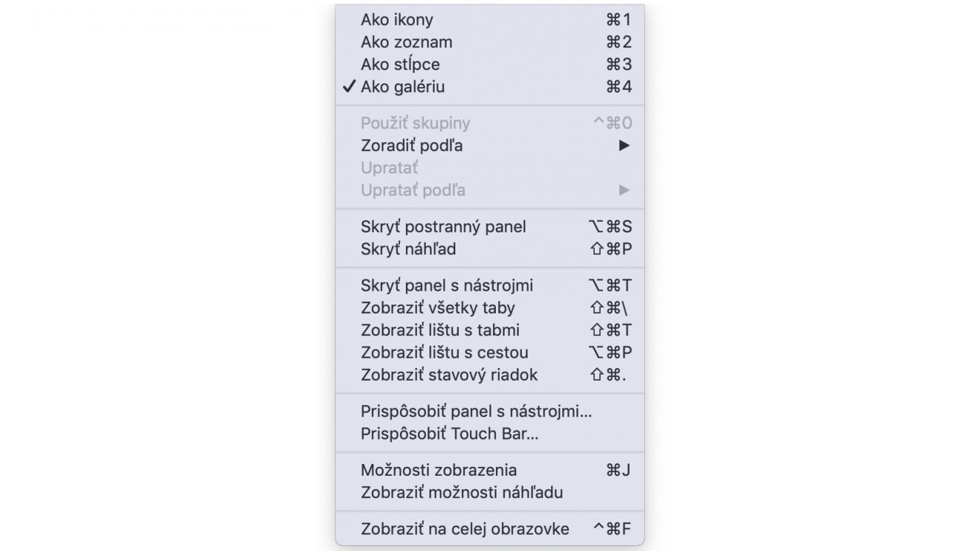
Task: Hide the preview with Skryť náhľad
Action: (x=490, y=249)
